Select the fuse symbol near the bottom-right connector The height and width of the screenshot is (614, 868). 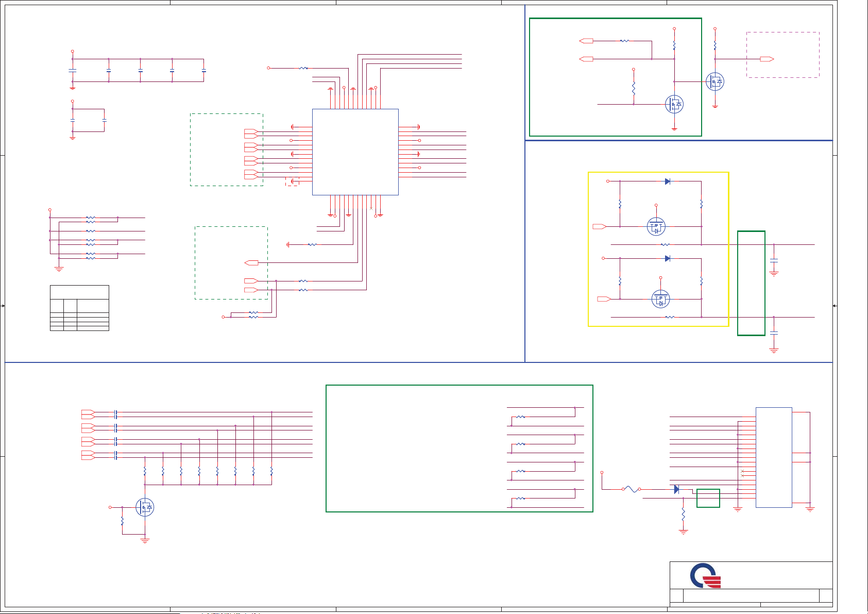click(x=632, y=489)
